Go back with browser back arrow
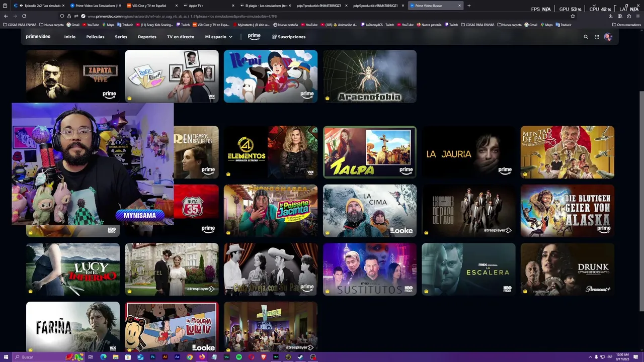644x362 pixels. 6,16
